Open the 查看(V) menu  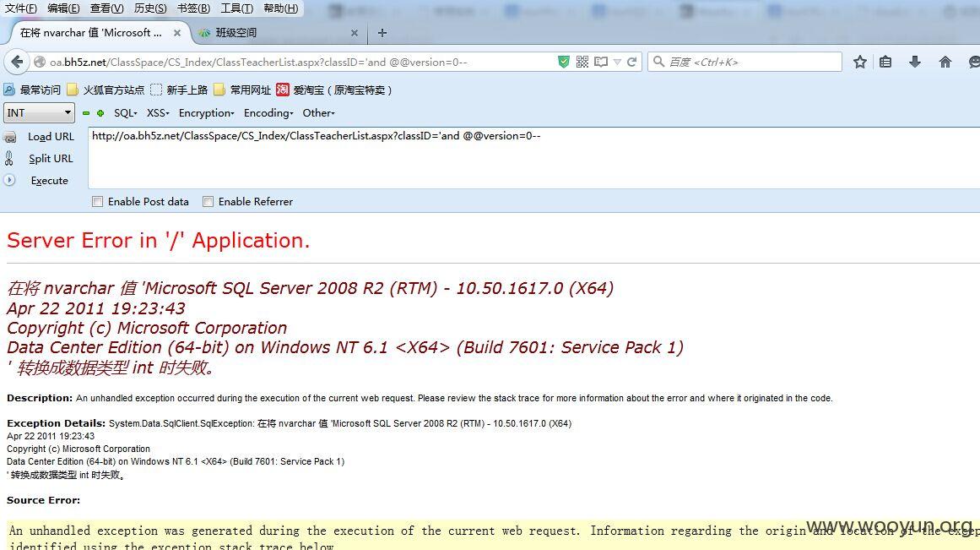point(107,8)
